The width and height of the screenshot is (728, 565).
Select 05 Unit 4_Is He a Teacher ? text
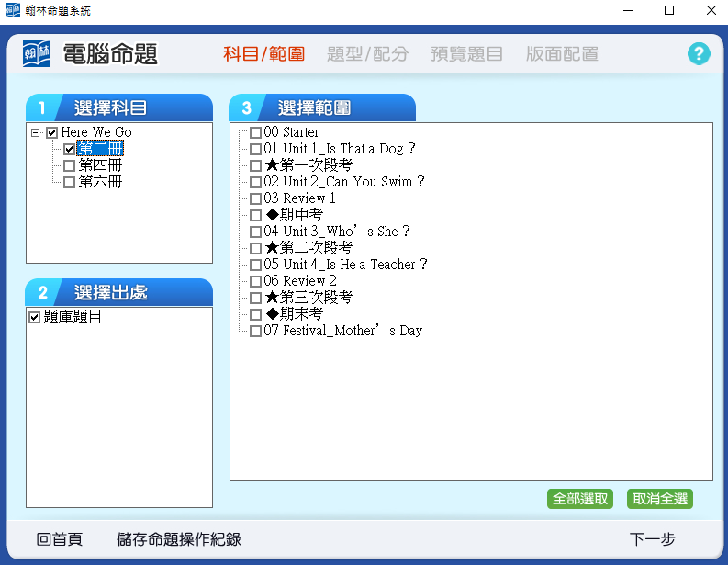[x=345, y=265]
